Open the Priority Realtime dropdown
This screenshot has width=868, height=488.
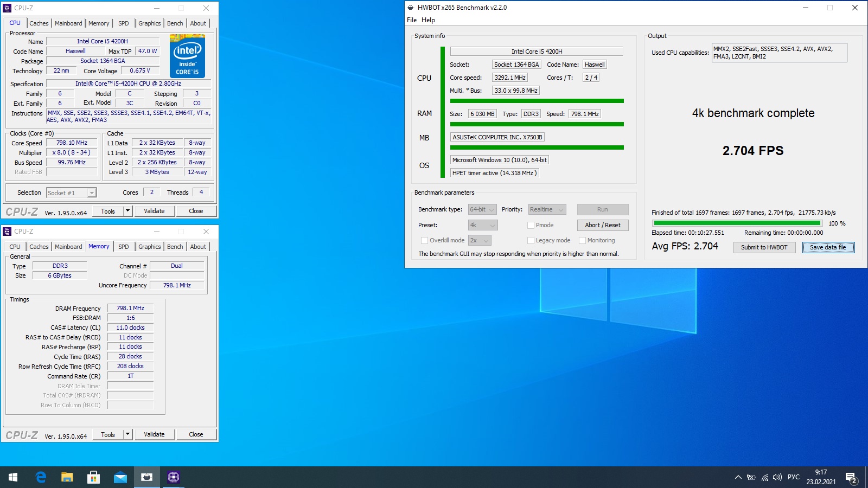coord(547,209)
